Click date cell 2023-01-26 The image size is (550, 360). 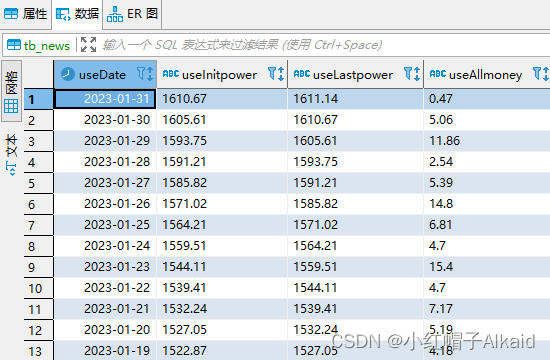(x=105, y=204)
